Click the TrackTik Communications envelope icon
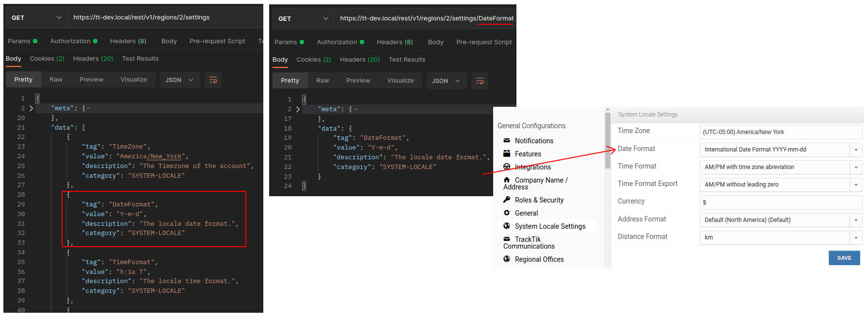 507,239
